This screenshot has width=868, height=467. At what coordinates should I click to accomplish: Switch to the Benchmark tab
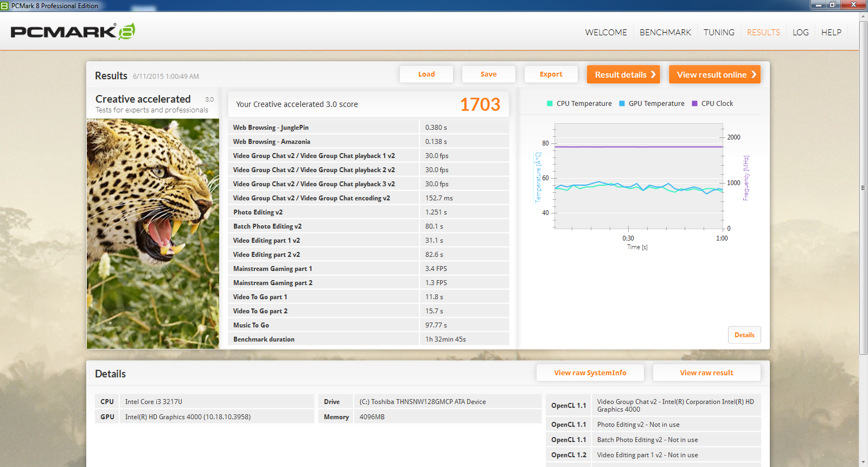pos(665,33)
